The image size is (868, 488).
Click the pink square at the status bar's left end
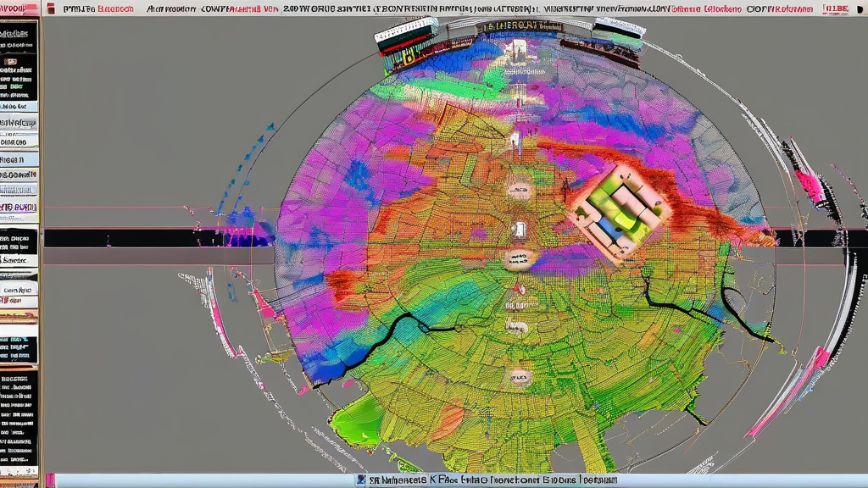[x=50, y=480]
